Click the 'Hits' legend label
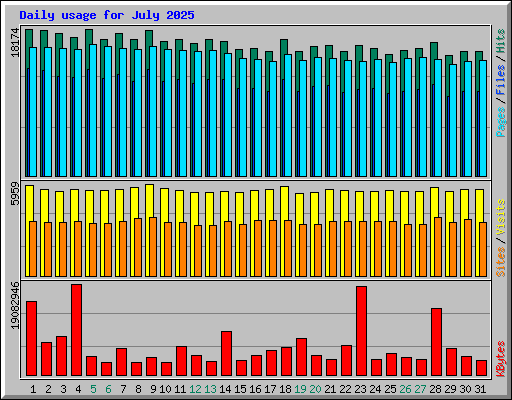512x400 pixels. (501, 41)
